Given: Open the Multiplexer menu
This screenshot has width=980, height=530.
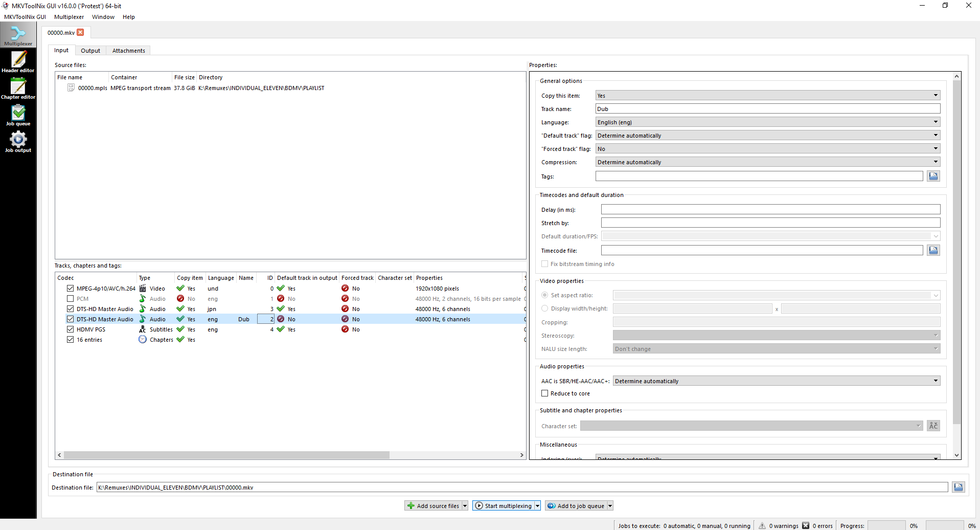Looking at the screenshot, I should pos(69,17).
